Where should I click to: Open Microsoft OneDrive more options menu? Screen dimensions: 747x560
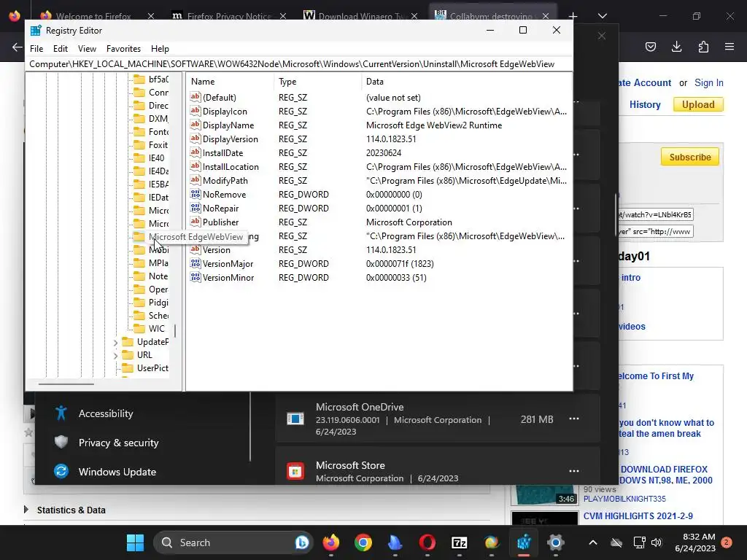coord(574,419)
